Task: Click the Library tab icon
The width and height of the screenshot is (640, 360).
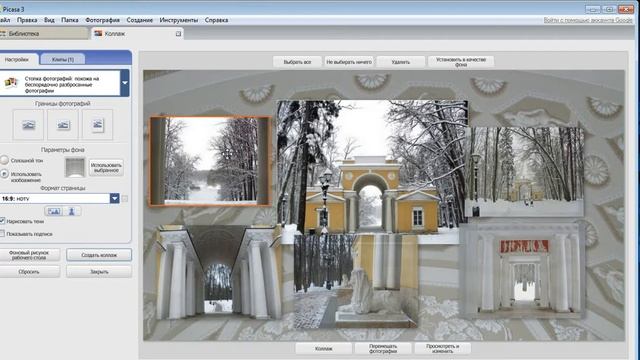Action: (x=3, y=34)
